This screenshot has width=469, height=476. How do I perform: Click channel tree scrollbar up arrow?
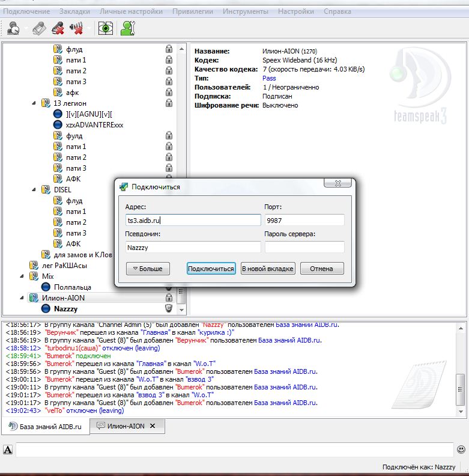(x=181, y=49)
